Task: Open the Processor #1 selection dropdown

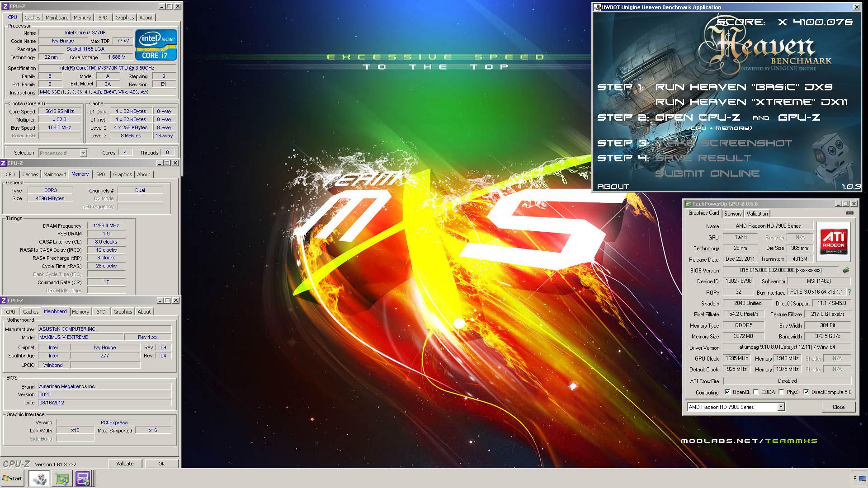Action: pos(83,153)
